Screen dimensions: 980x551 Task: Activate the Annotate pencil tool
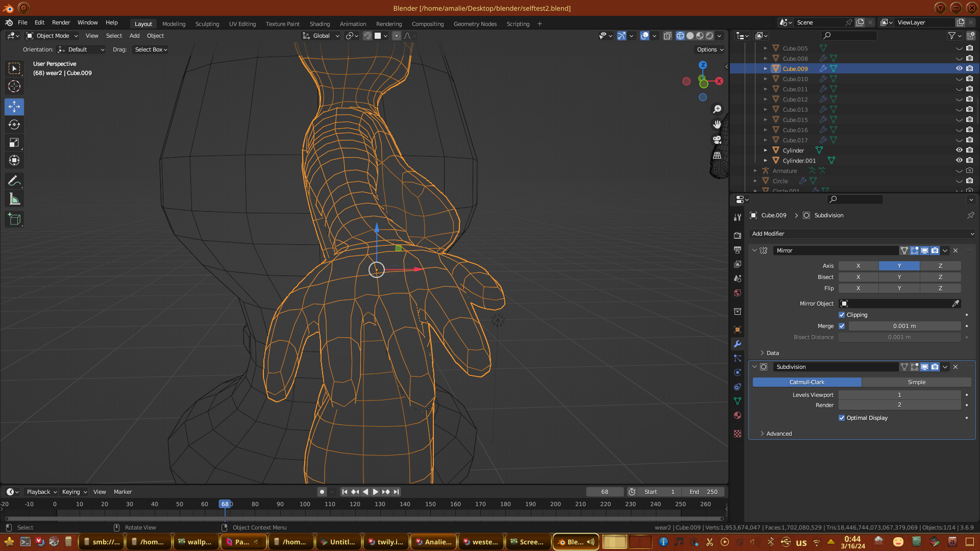14,181
